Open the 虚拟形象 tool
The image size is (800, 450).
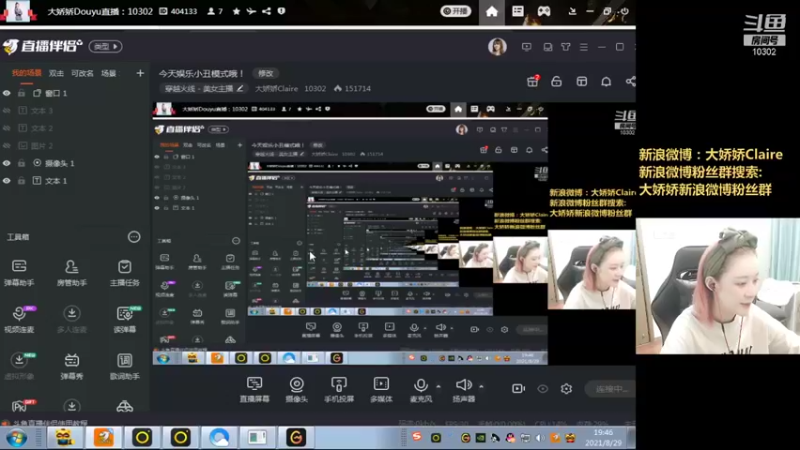coord(19,366)
